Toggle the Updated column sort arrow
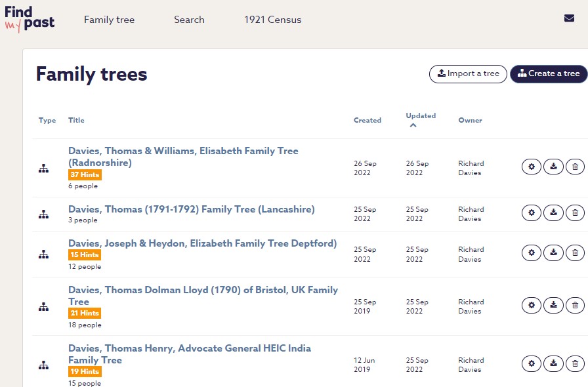 [x=413, y=125]
